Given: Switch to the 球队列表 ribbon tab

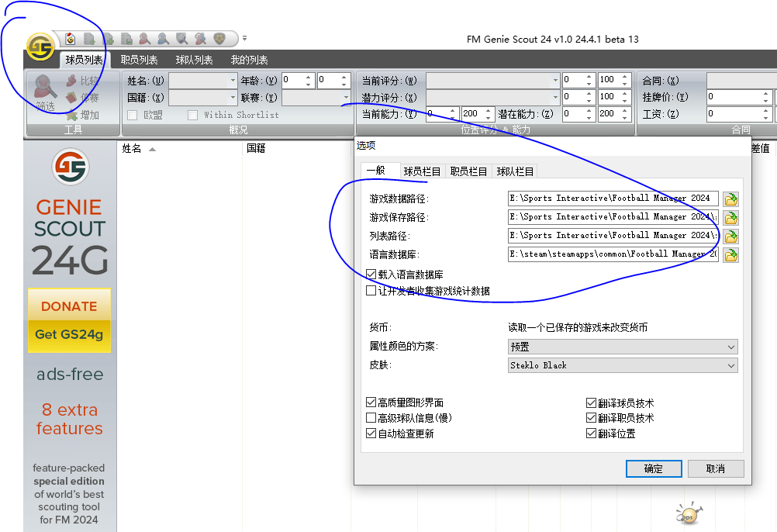Looking at the screenshot, I should click(x=194, y=60).
